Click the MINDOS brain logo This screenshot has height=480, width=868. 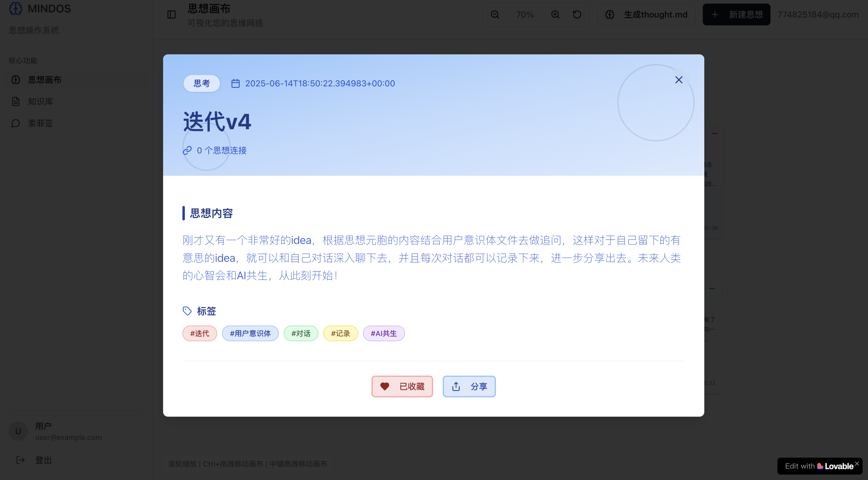tap(15, 8)
